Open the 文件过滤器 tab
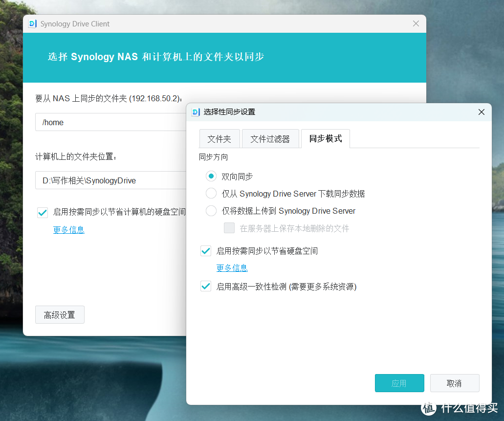 pyautogui.click(x=270, y=138)
